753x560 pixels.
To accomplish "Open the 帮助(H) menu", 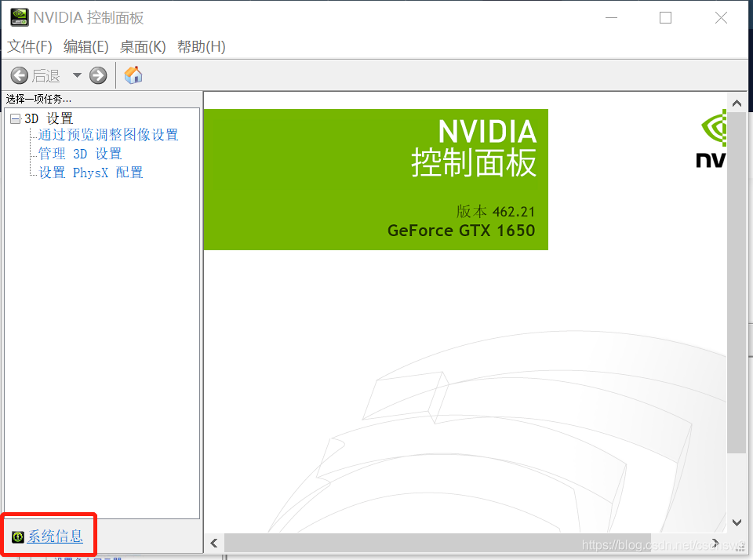I will tap(202, 46).
